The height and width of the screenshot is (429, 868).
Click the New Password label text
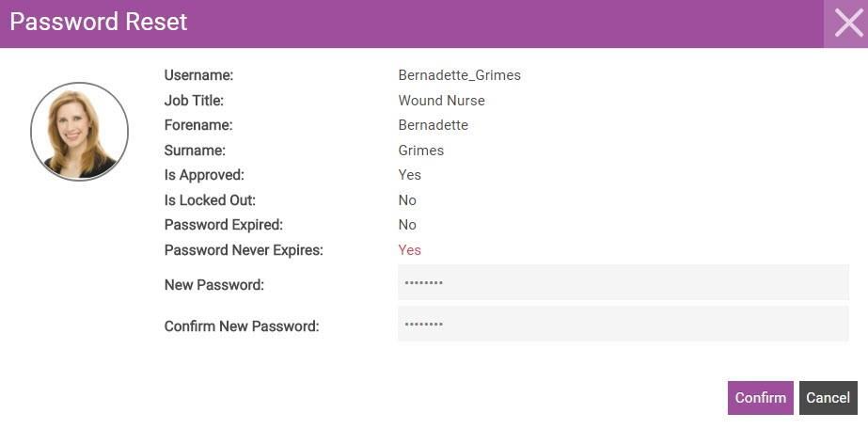tap(214, 285)
